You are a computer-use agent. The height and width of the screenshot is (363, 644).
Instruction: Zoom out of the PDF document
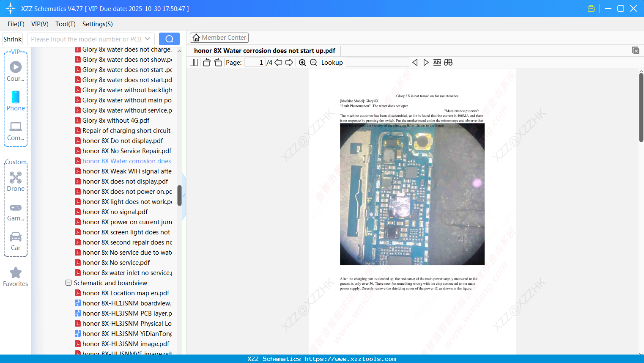313,63
